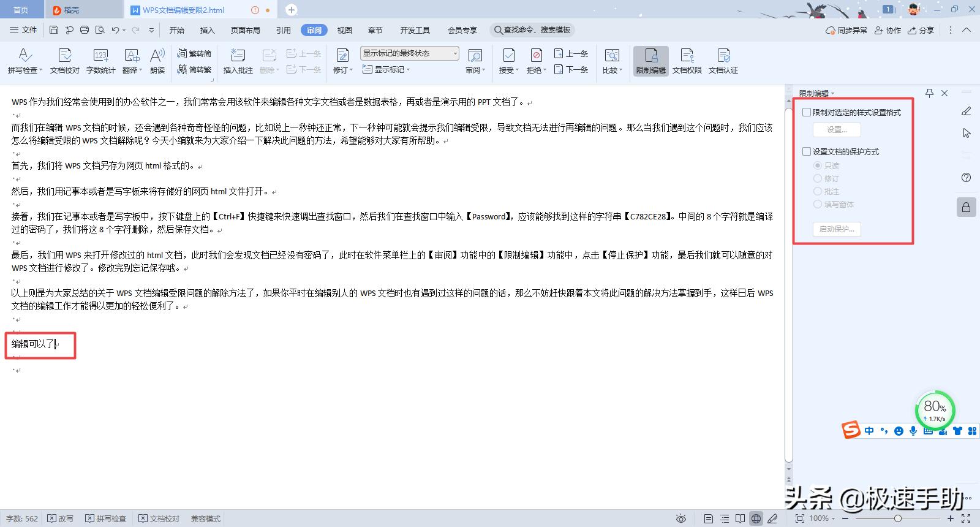980x527 pixels.
Task: Go to 上一条 previous change
Action: [x=571, y=53]
